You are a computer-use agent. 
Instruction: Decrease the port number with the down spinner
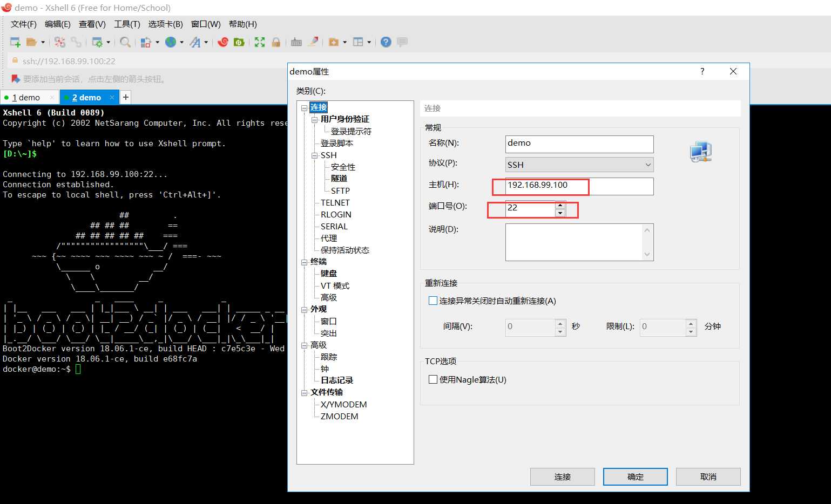point(560,213)
